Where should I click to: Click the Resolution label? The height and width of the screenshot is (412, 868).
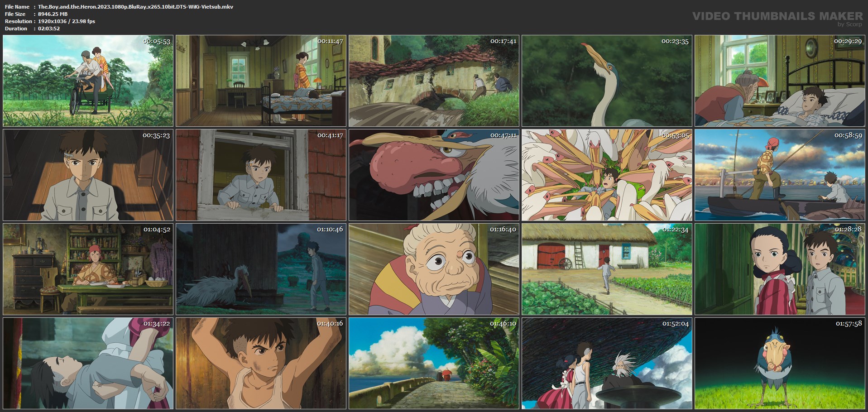click(x=19, y=21)
